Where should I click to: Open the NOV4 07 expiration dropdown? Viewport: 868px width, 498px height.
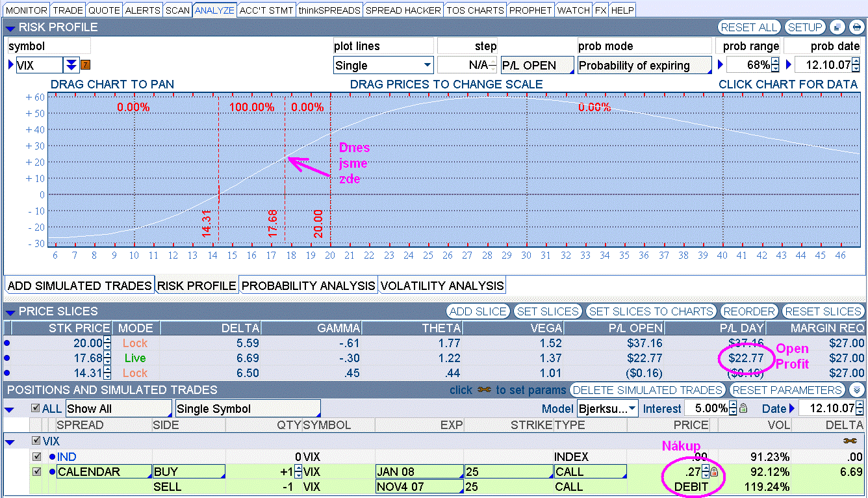click(x=419, y=486)
